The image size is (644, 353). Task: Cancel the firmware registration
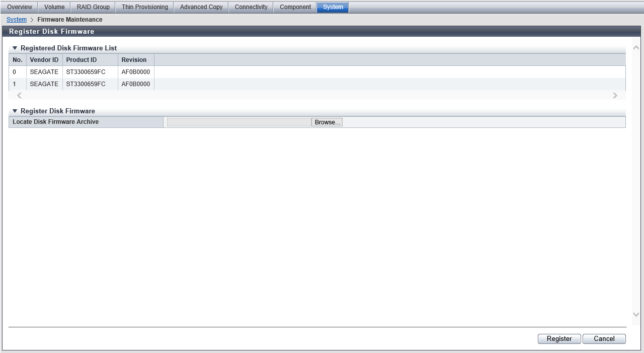point(604,339)
